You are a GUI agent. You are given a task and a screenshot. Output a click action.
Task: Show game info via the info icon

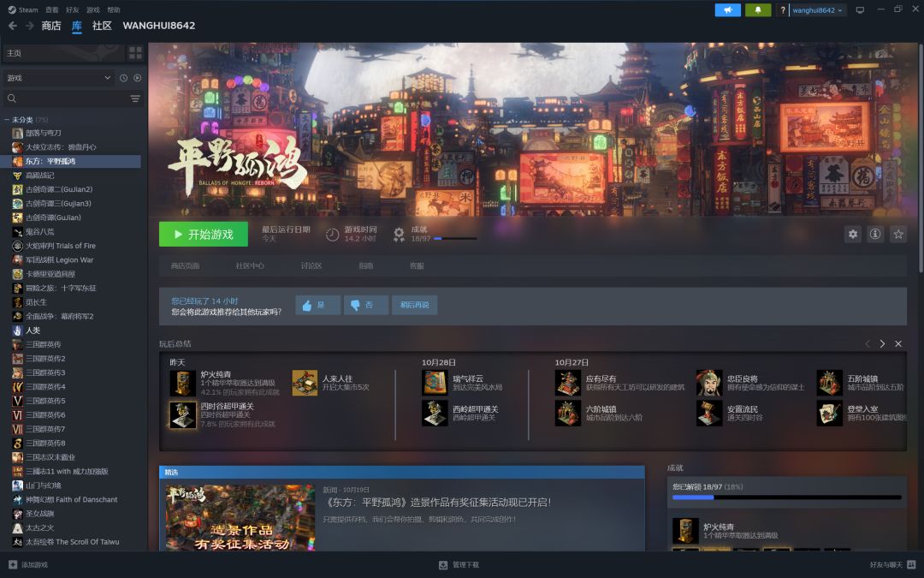[x=875, y=234]
